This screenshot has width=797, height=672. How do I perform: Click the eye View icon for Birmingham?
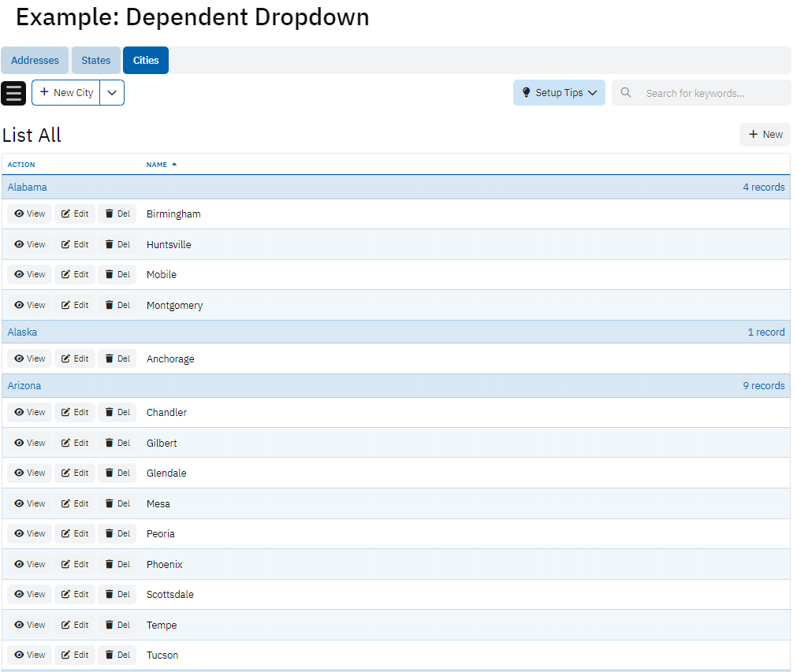point(19,214)
